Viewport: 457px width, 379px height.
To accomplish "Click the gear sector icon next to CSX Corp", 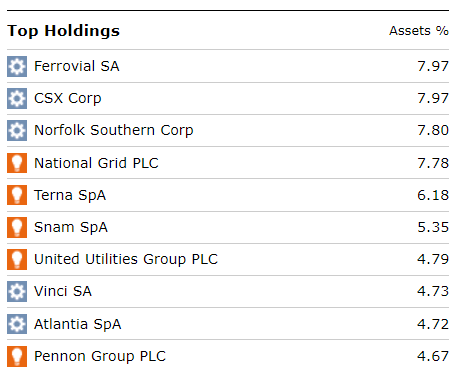I will point(17,98).
